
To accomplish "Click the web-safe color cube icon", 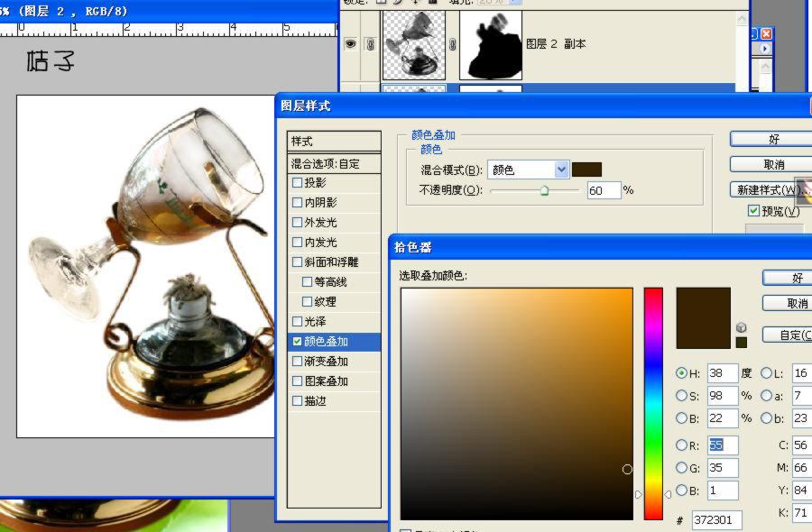I will pos(741,327).
